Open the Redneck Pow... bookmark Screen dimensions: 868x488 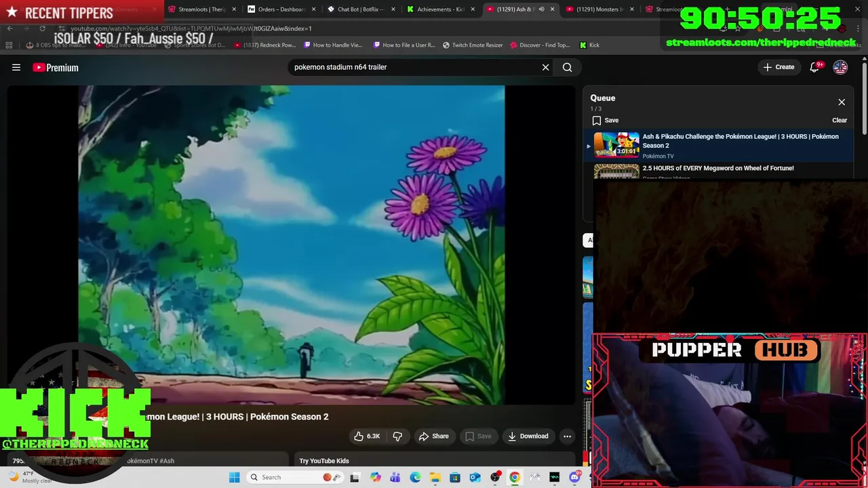point(265,45)
